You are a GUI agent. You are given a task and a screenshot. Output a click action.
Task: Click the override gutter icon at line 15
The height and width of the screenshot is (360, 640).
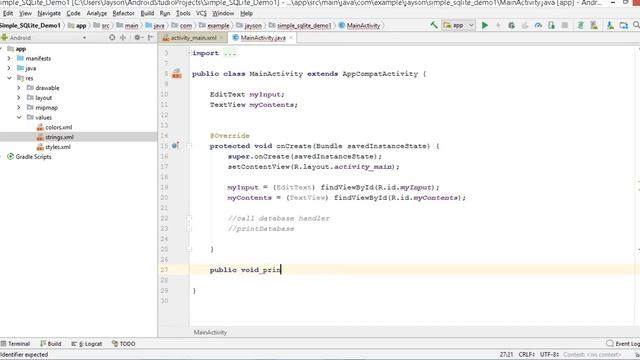pyautogui.click(x=175, y=146)
